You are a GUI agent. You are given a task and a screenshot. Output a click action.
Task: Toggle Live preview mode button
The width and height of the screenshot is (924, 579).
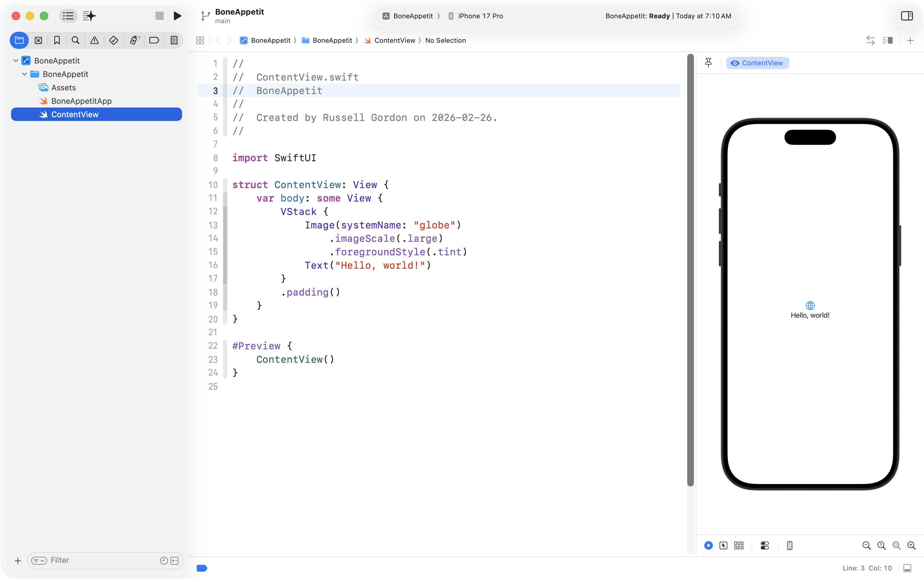(x=708, y=545)
